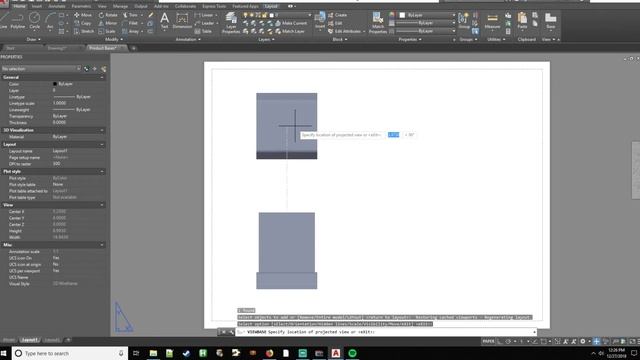Click the Paste clipboard button
Viewport: 640px width, 360px height.
[x=522, y=20]
